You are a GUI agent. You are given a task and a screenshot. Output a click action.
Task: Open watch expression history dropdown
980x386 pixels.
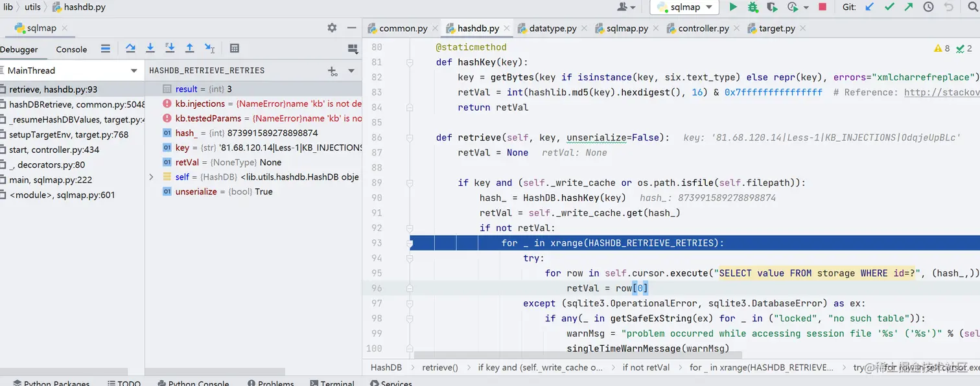point(351,71)
